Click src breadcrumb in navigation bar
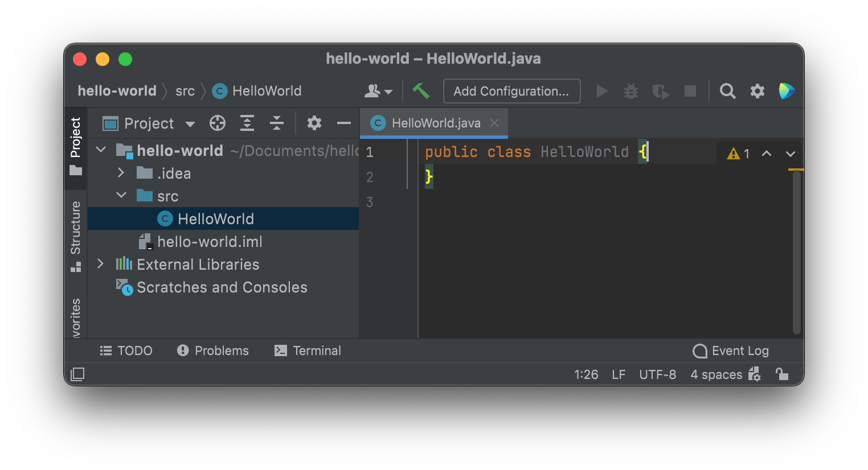868x470 pixels. (x=185, y=91)
